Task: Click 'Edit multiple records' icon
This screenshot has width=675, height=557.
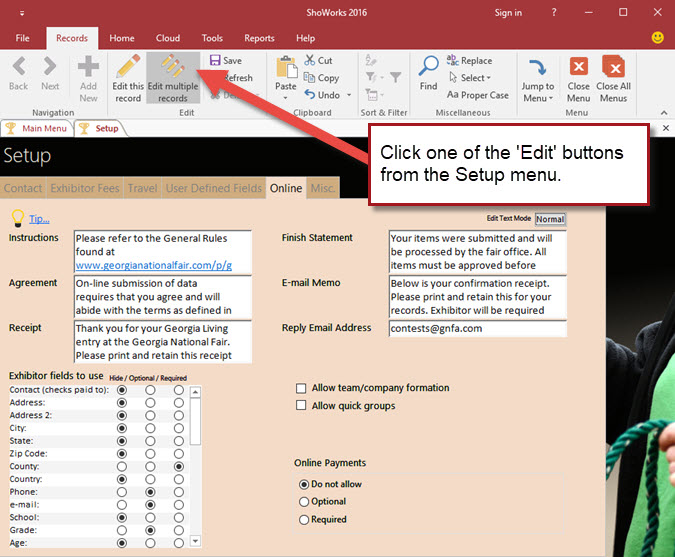Action: coord(172,70)
